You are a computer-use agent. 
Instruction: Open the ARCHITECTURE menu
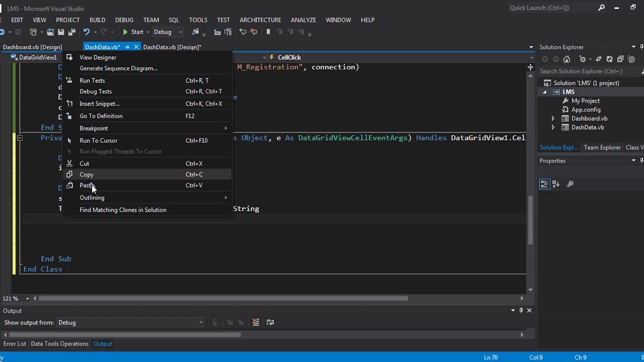click(x=260, y=20)
